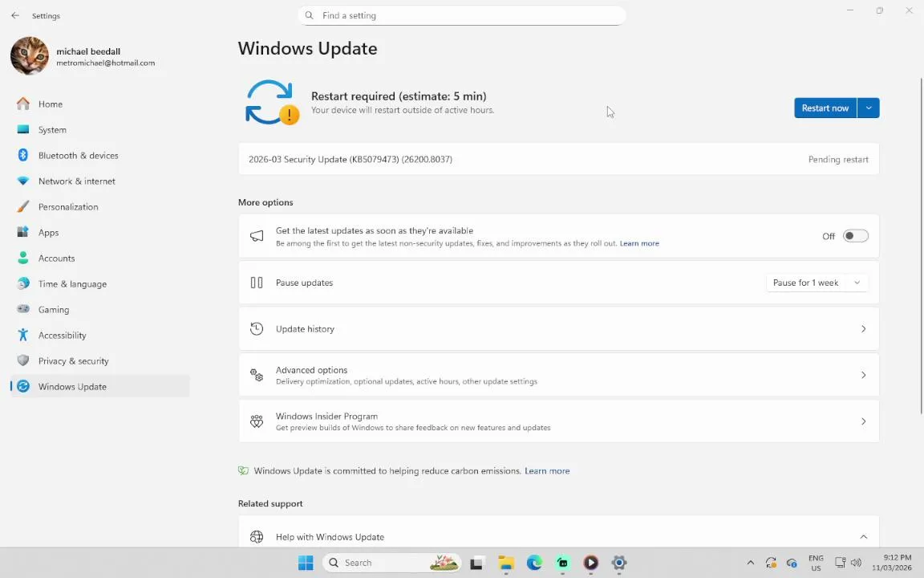924x578 pixels.
Task: Click the Gaming controller icon
Action: click(x=23, y=309)
